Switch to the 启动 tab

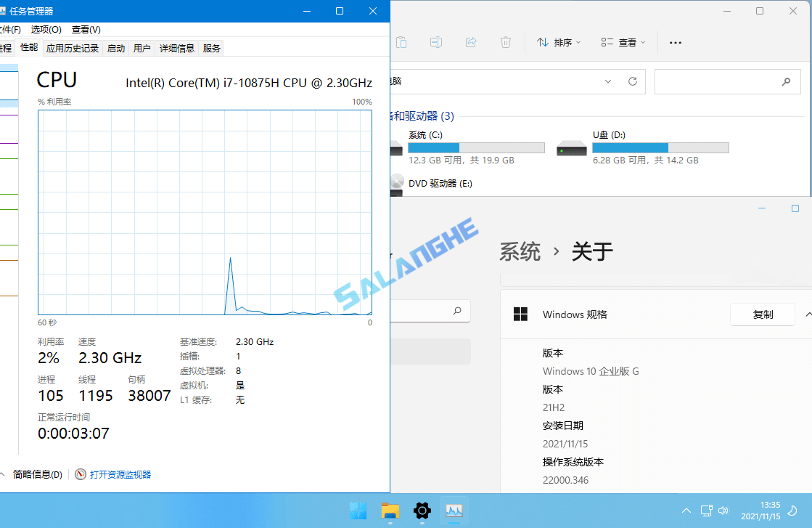coord(116,48)
